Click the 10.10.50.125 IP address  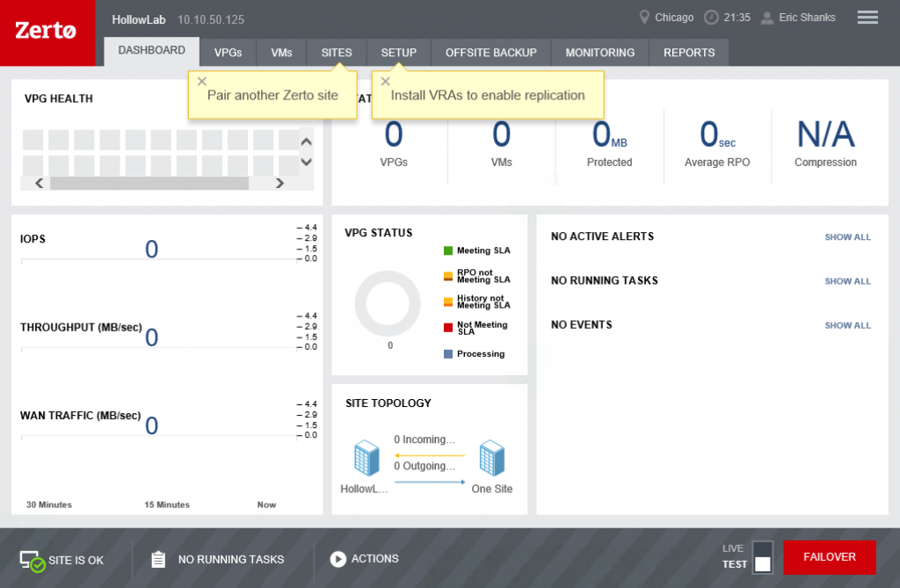tap(211, 20)
